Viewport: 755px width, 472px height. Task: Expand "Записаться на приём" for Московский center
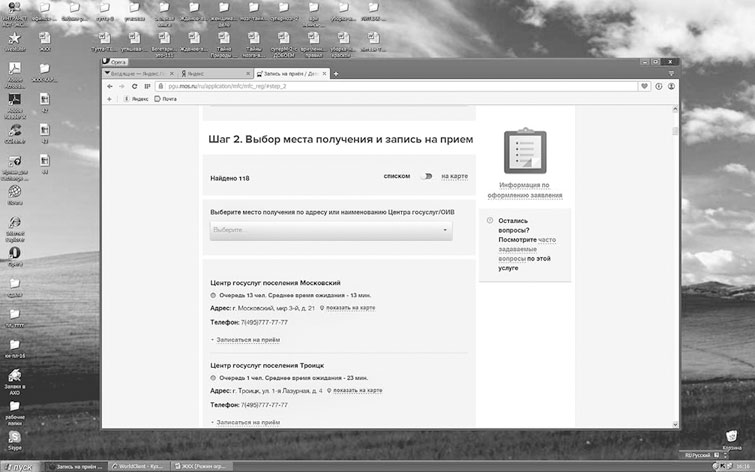point(245,340)
